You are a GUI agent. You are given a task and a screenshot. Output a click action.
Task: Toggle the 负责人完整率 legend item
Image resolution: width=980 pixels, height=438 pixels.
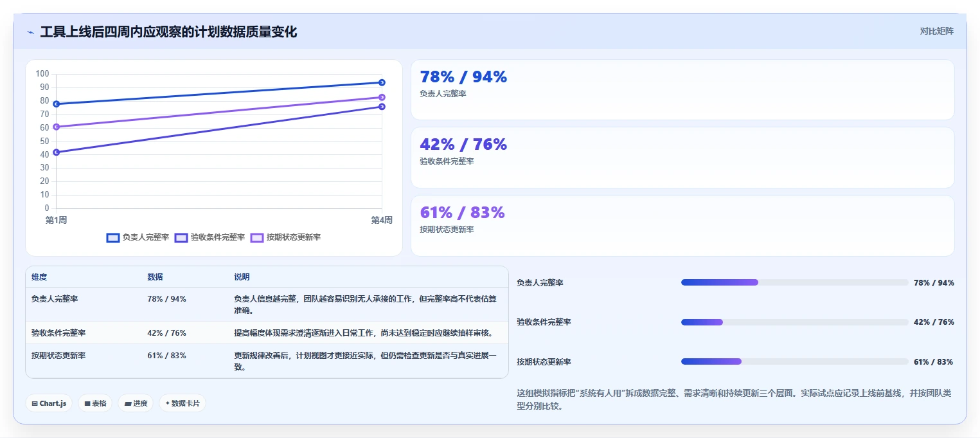click(x=138, y=237)
